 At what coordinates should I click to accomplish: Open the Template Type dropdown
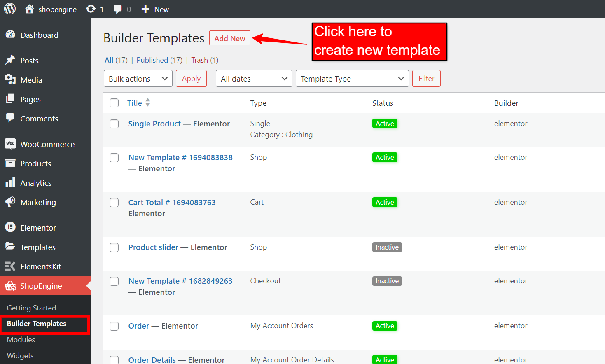click(x=352, y=79)
